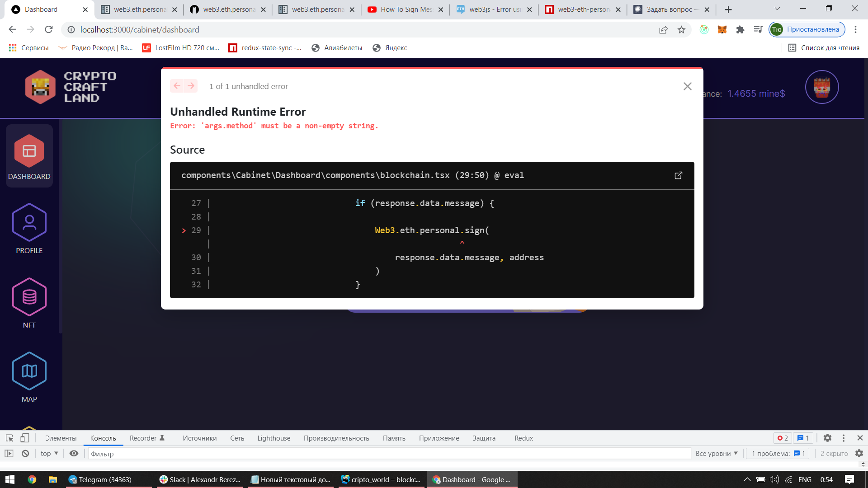Open Радио Рекорд bookmark
The width and height of the screenshot is (868, 488).
click(96, 48)
